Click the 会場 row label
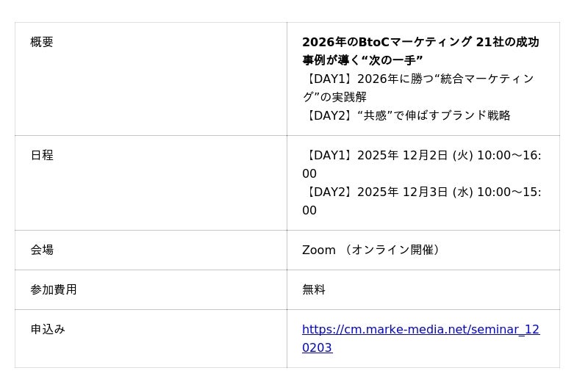Viewport: 588px width, 390px height. click(x=42, y=250)
